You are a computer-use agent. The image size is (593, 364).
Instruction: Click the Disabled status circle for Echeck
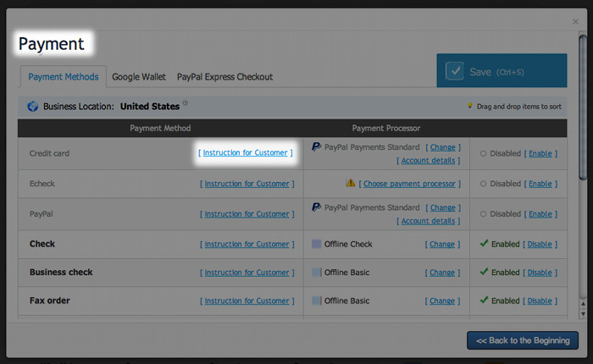483,184
